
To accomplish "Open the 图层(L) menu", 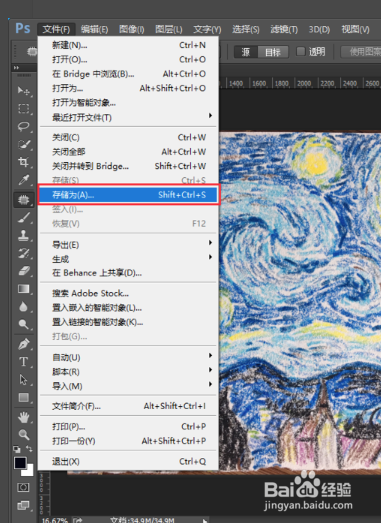I will 169,29.
